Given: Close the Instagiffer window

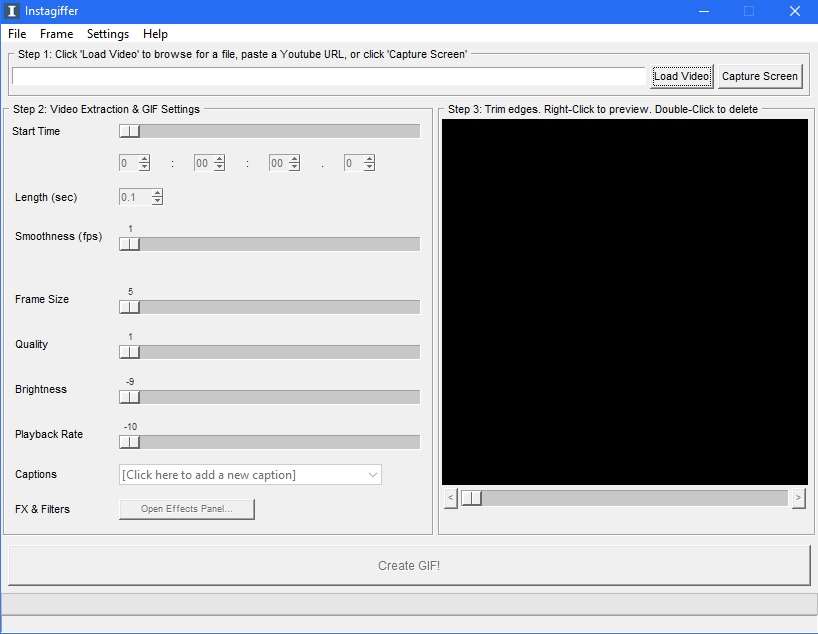Looking at the screenshot, I should coord(795,11).
